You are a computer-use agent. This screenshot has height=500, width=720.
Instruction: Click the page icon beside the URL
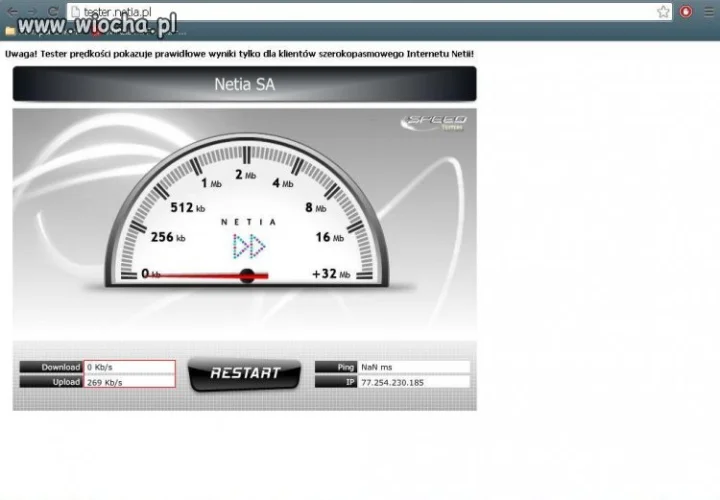point(76,11)
